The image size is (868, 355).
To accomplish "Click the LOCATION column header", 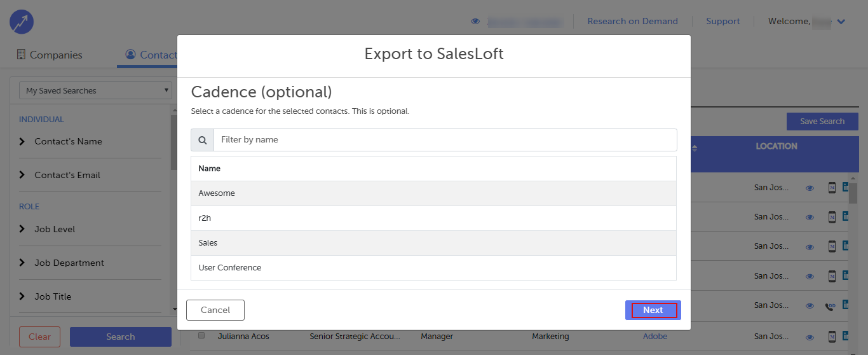I will click(x=776, y=146).
